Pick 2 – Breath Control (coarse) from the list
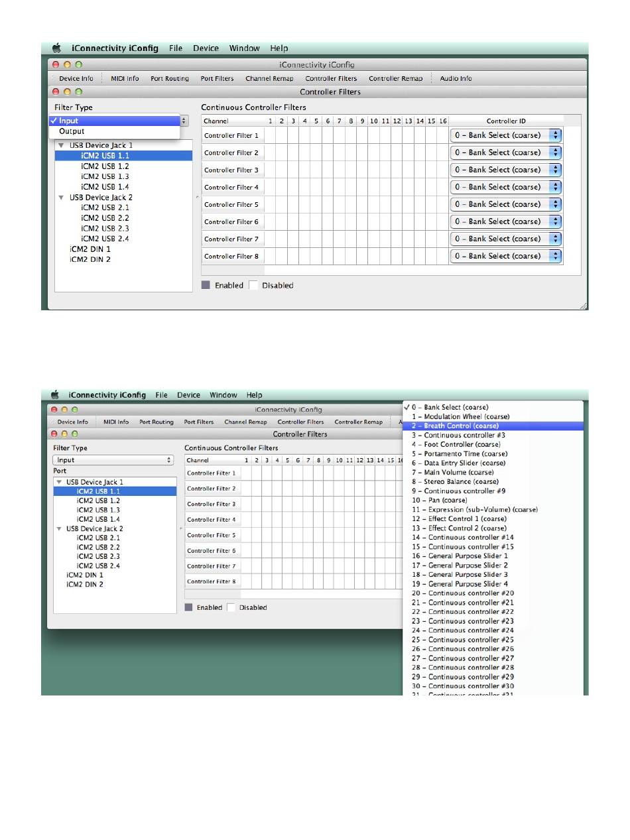Viewport: 630px width, 840px height. coord(493,426)
